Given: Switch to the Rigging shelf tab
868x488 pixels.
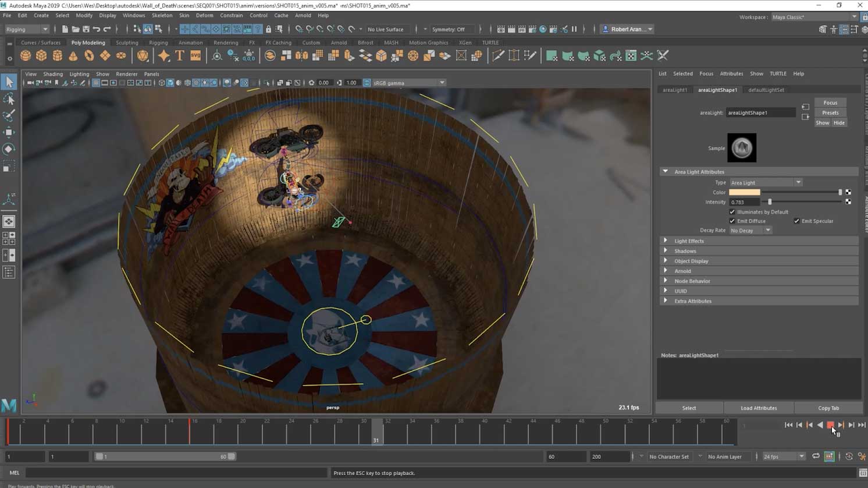Looking at the screenshot, I should [158, 43].
